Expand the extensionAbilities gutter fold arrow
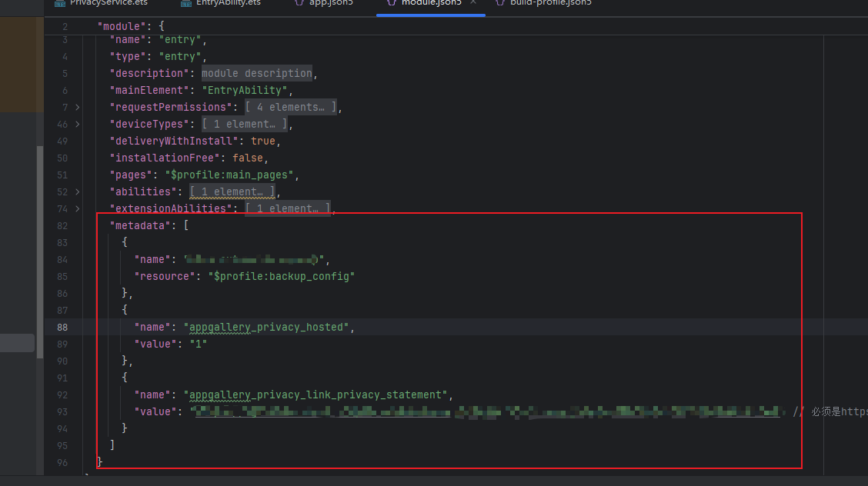Screen dimensions: 868x486 coord(77,209)
